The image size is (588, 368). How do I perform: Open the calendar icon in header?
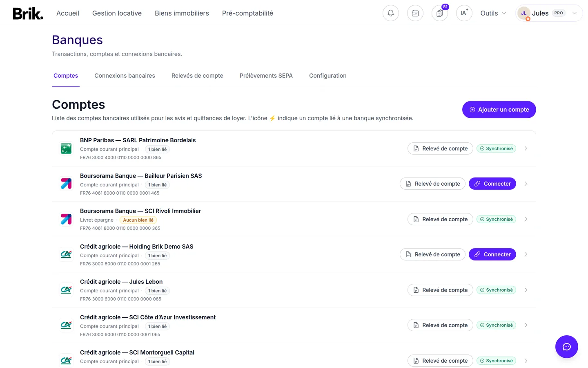(415, 13)
